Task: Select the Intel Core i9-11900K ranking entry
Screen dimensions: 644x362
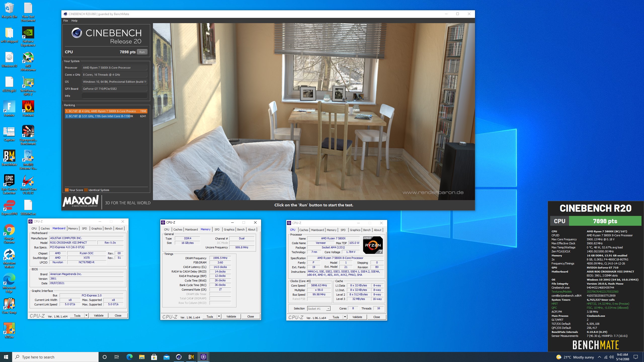Action: pyautogui.click(x=106, y=116)
